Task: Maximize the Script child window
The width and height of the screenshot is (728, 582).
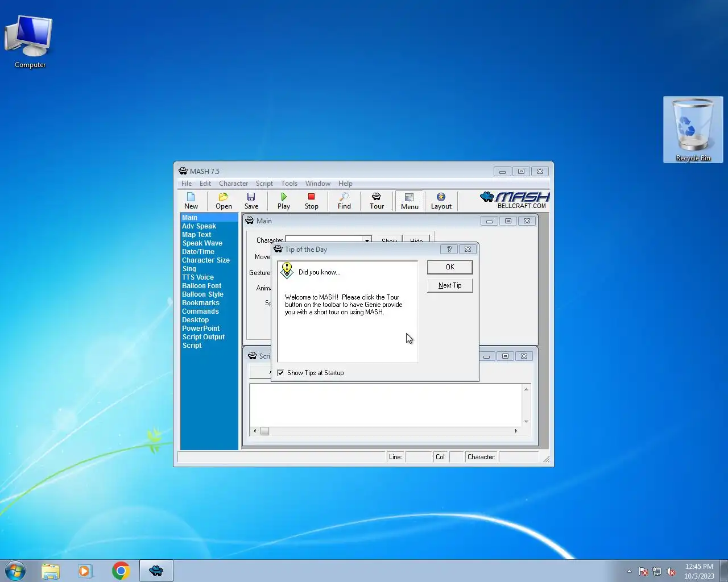Action: [x=505, y=356]
